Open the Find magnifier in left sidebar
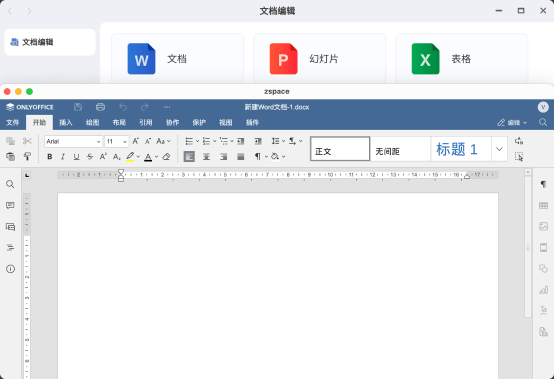554x379 pixels. 10,184
